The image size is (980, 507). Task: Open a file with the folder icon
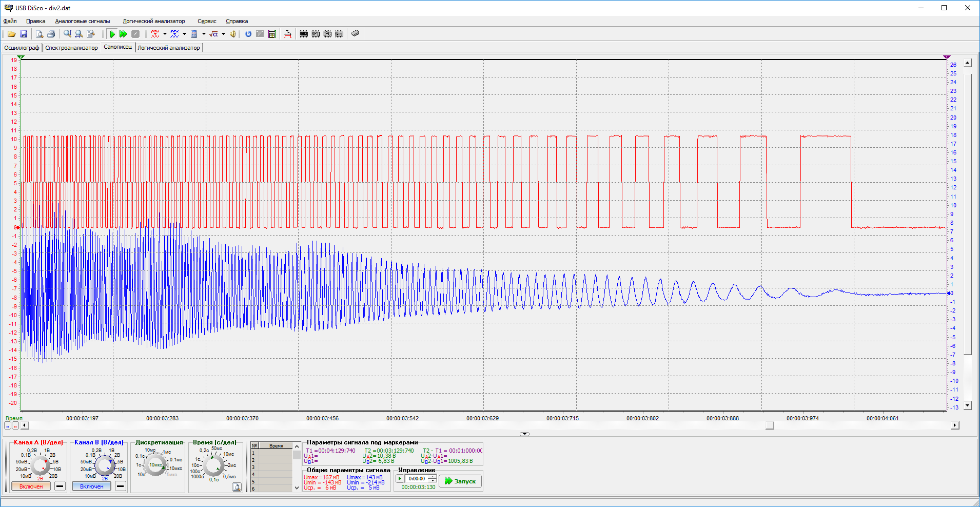tap(11, 34)
